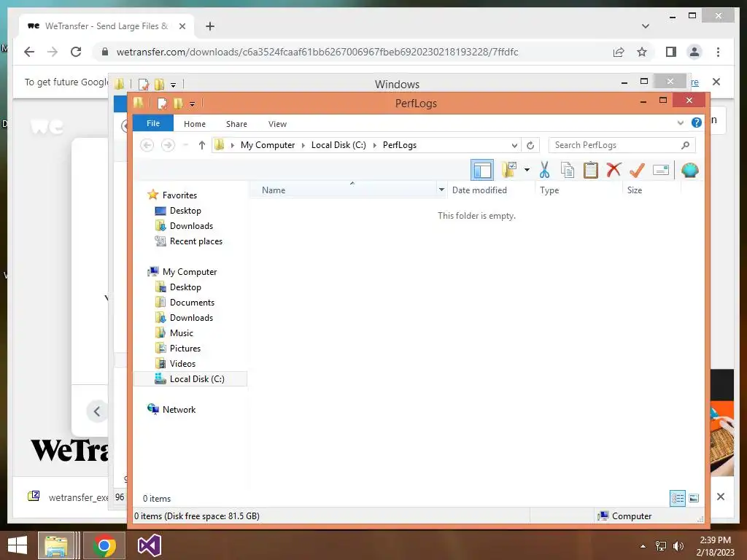Click the Rename icon in toolbar
Image resolution: width=747 pixels, height=560 pixels.
pyautogui.click(x=661, y=169)
